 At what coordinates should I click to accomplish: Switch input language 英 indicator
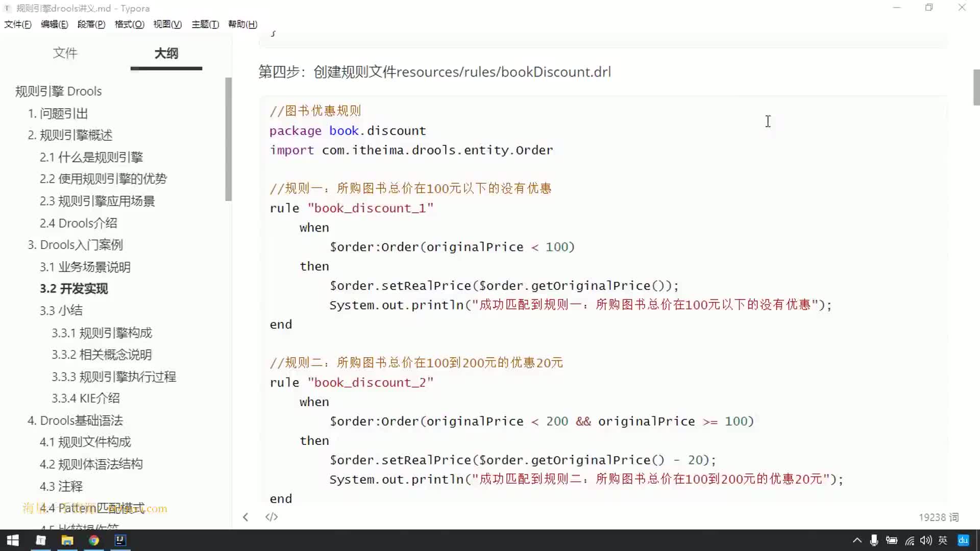tap(943, 540)
